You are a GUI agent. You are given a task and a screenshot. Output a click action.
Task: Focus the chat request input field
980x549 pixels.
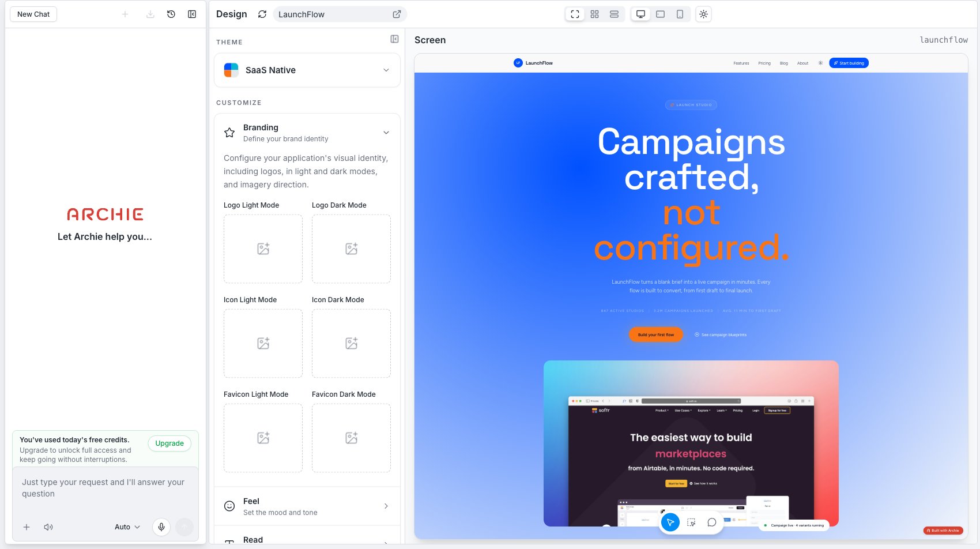pos(105,488)
